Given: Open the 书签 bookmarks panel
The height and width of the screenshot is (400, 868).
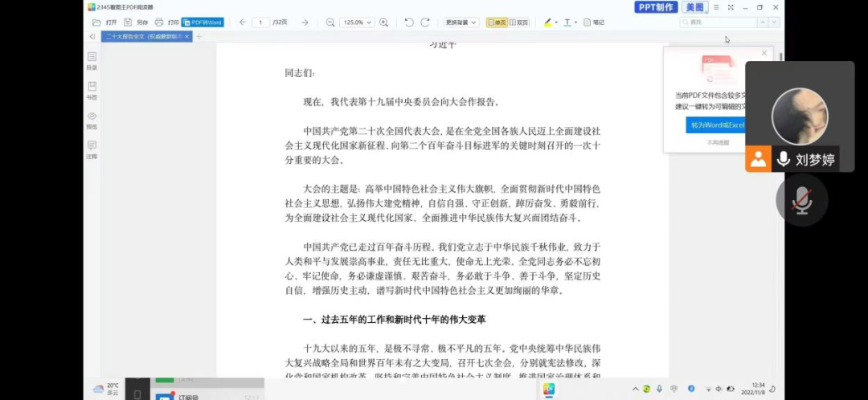Looking at the screenshot, I should click(x=92, y=91).
